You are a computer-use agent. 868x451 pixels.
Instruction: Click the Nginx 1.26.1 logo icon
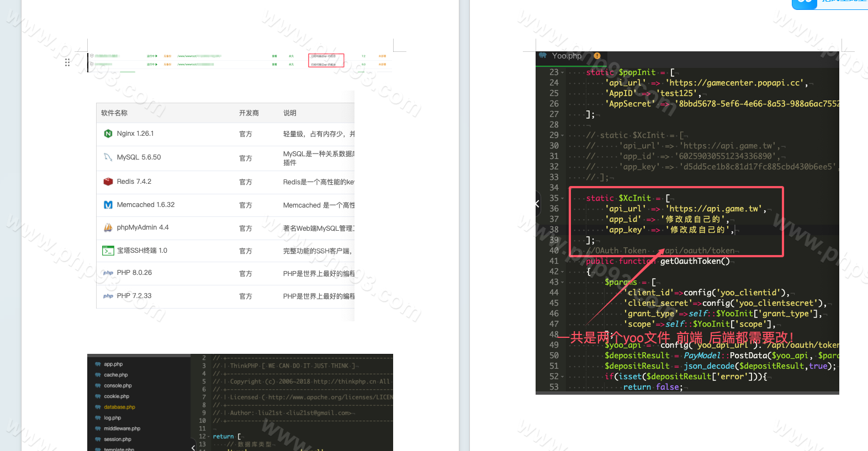click(108, 134)
